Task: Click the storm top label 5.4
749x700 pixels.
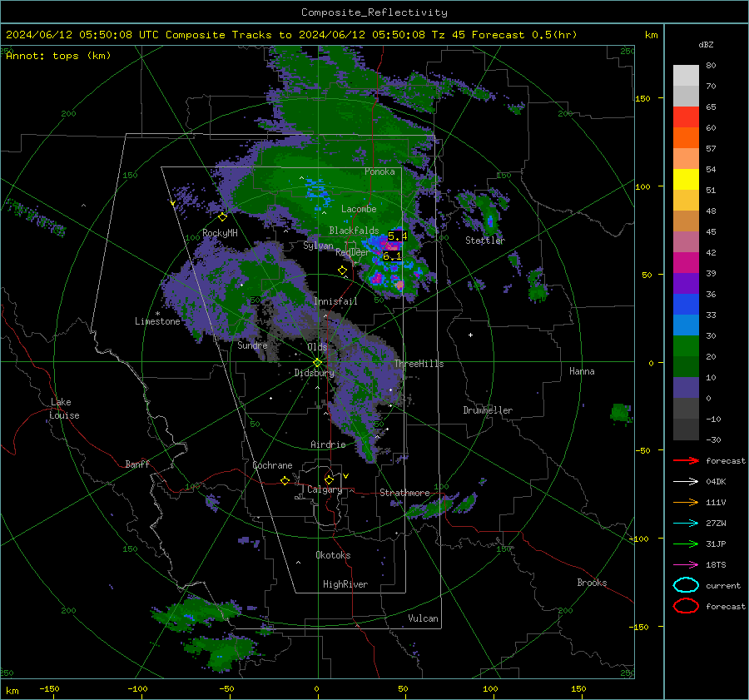Action: [x=397, y=236]
